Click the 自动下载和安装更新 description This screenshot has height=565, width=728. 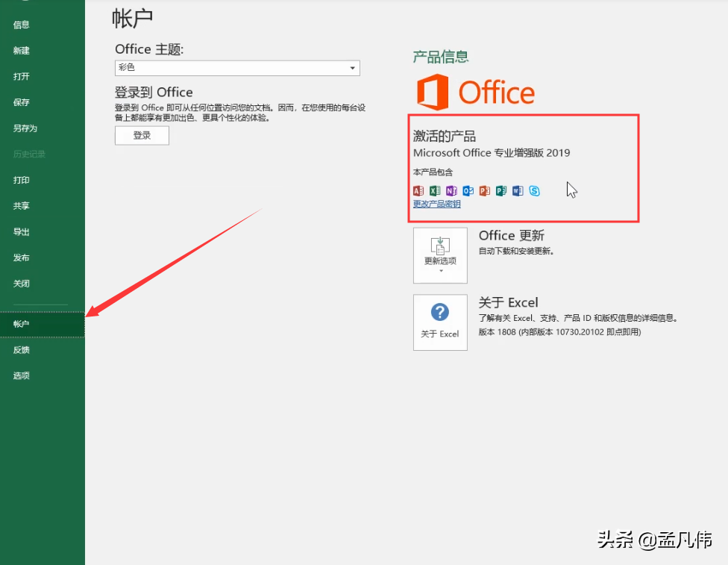pyautogui.click(x=516, y=252)
